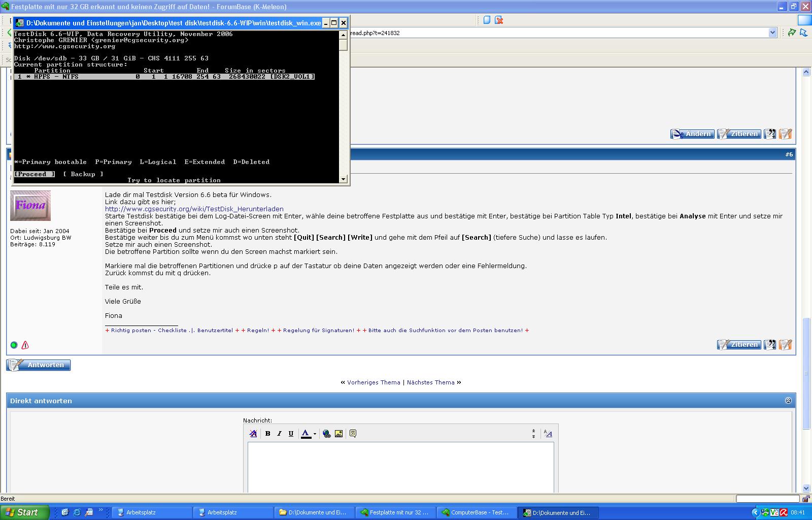Open the Regeln! signature link
The height and width of the screenshot is (520, 812).
pyautogui.click(x=258, y=330)
